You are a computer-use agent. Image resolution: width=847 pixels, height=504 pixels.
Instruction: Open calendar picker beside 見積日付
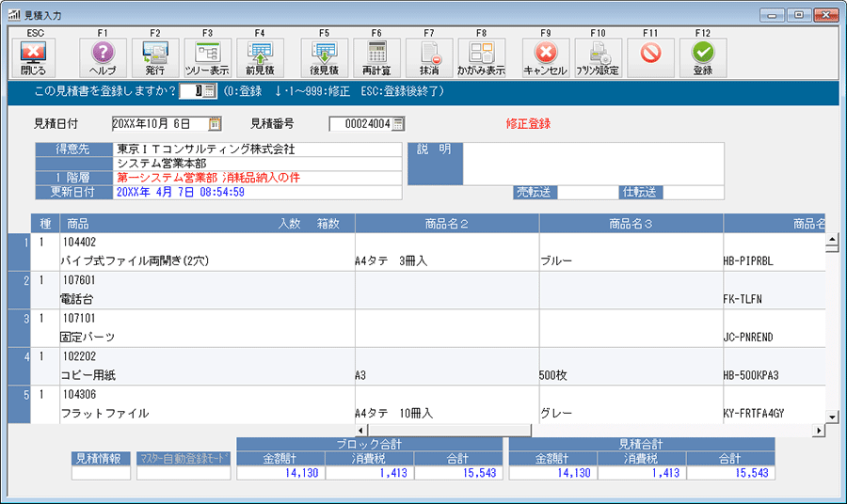[215, 123]
